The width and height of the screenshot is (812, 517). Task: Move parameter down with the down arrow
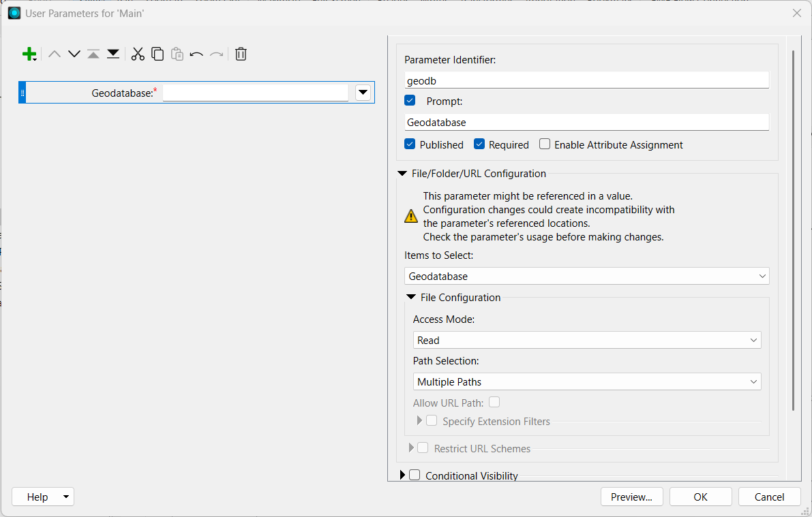pos(74,54)
